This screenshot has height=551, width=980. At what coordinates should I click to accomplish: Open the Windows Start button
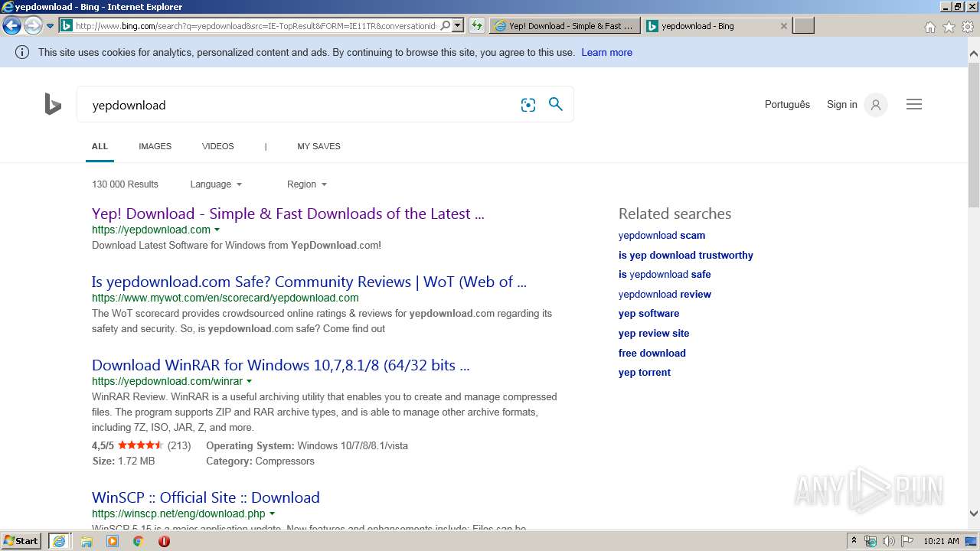(21, 541)
